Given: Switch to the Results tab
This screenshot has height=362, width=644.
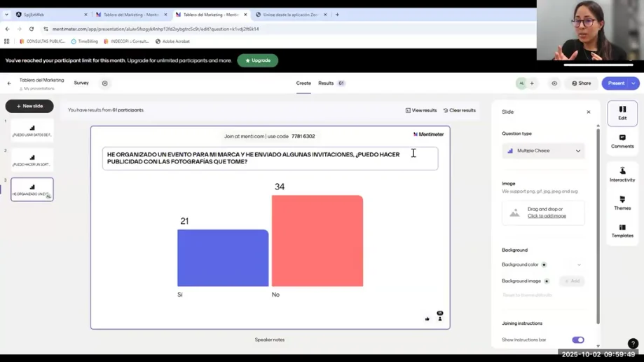Looking at the screenshot, I should (326, 83).
